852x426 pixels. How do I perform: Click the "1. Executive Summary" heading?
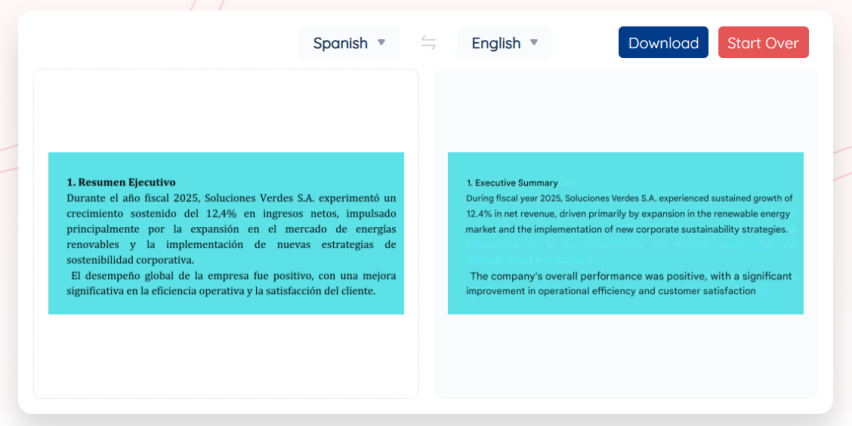click(512, 183)
